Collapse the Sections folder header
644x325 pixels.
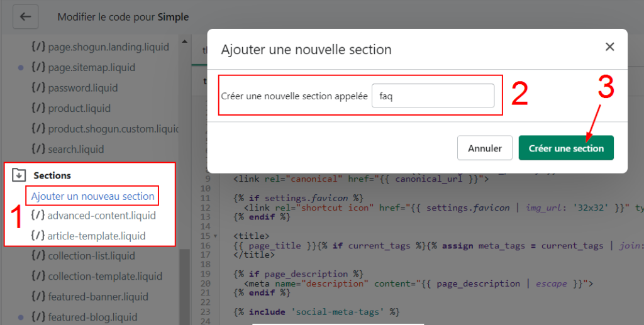click(x=52, y=175)
